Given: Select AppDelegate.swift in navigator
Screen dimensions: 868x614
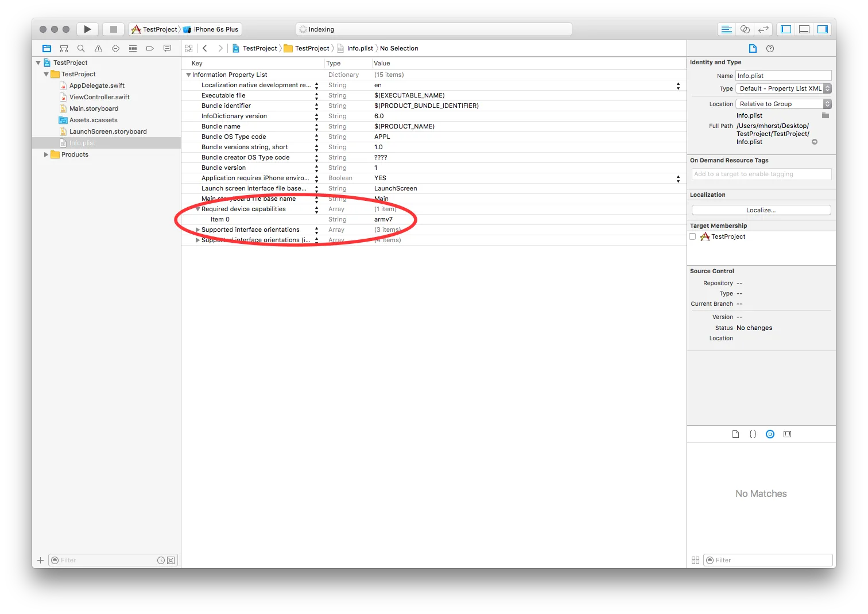Looking at the screenshot, I should [97, 86].
